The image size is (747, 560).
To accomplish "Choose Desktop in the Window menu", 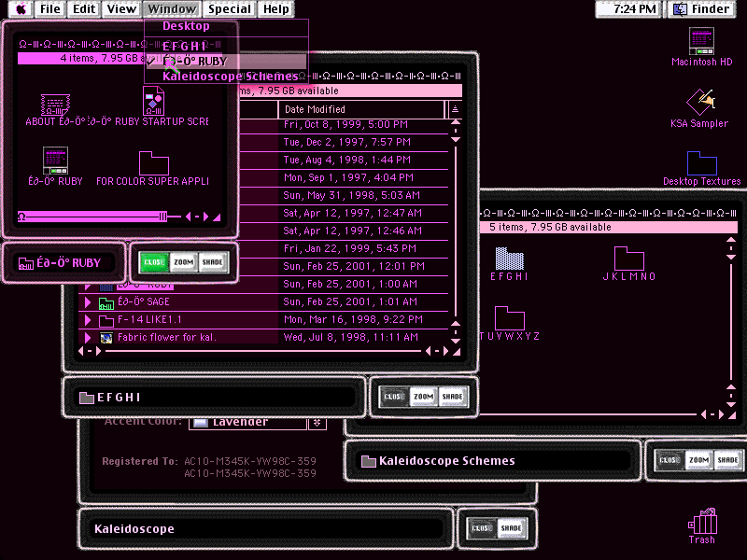I will tap(226, 26).
